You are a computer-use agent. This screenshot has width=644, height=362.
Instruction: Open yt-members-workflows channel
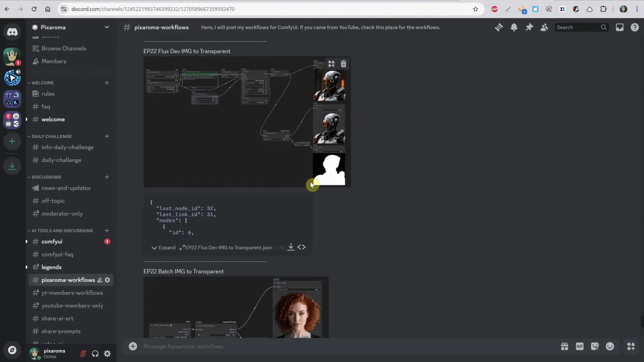(x=71, y=293)
